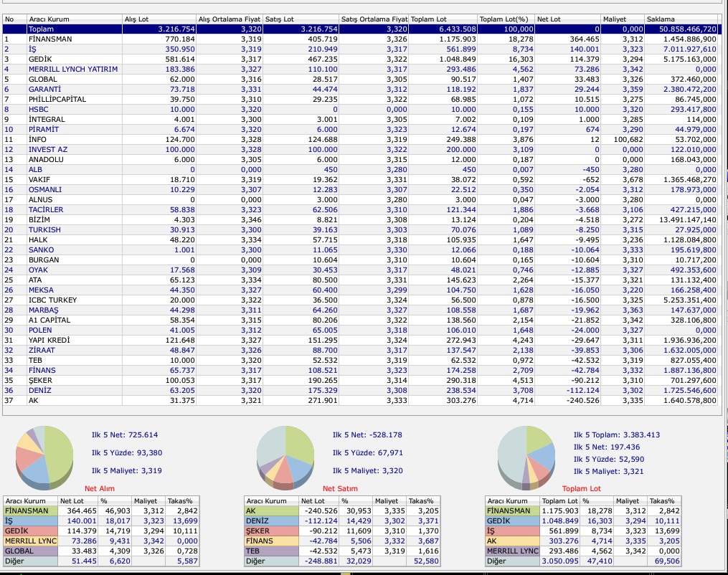The height and width of the screenshot is (575, 728).
Task: Click the "Net Lot" header in Net Alım table
Action: coord(78,501)
